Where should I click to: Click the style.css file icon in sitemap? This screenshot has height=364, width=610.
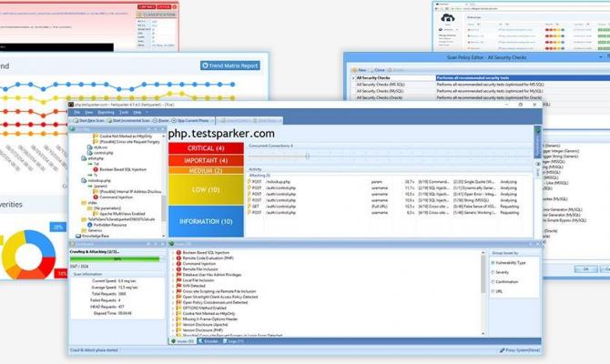tap(90, 147)
